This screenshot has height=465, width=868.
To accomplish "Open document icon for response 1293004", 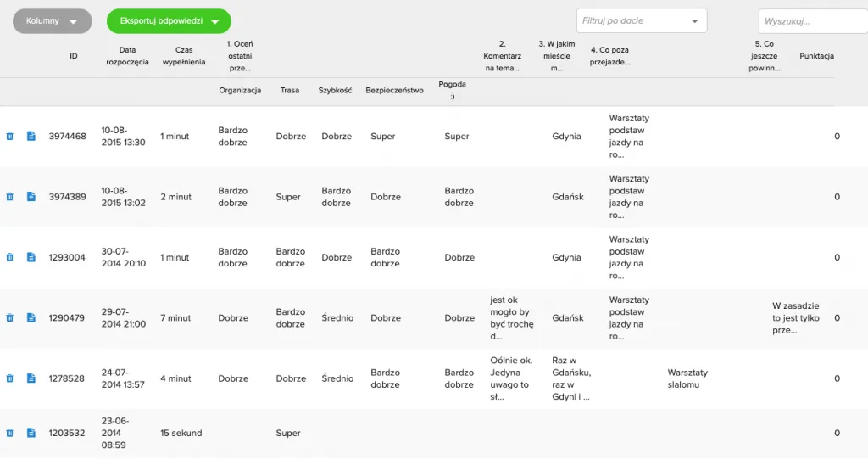I will click(x=31, y=257).
